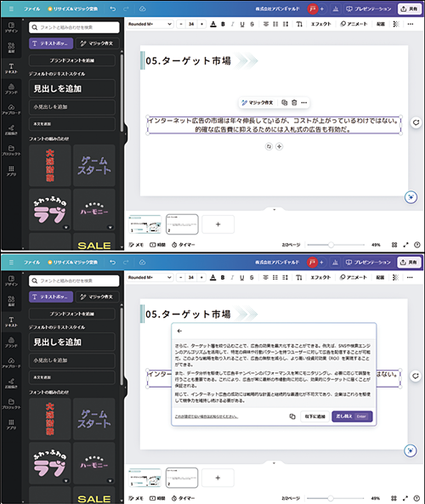The width and height of the screenshot is (425, 504).
Task: Undo last action in lower Canva window
Action: point(113,263)
